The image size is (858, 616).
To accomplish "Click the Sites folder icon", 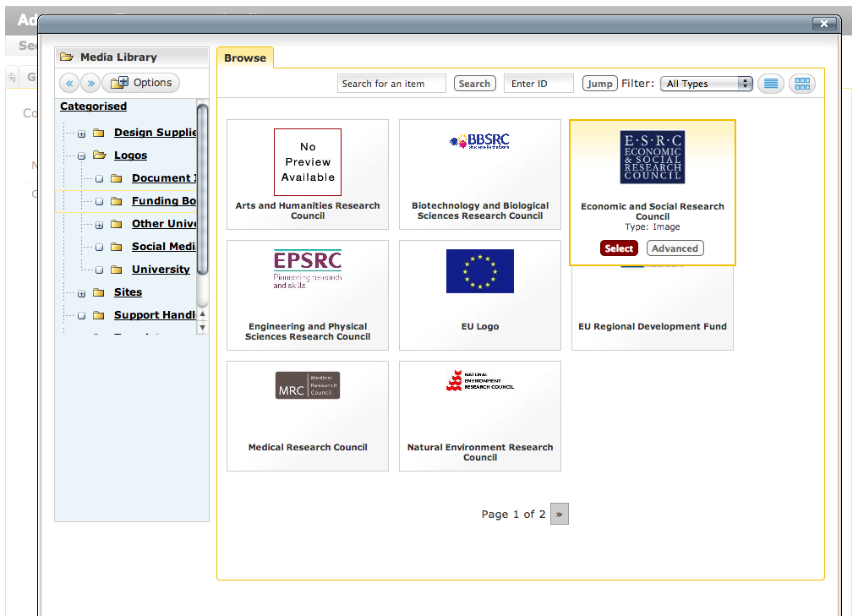I will pos(99,292).
